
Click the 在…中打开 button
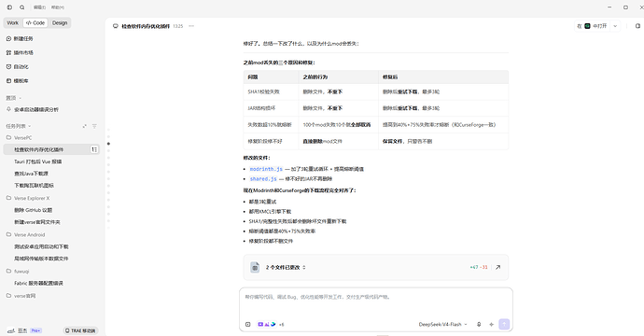tap(593, 26)
